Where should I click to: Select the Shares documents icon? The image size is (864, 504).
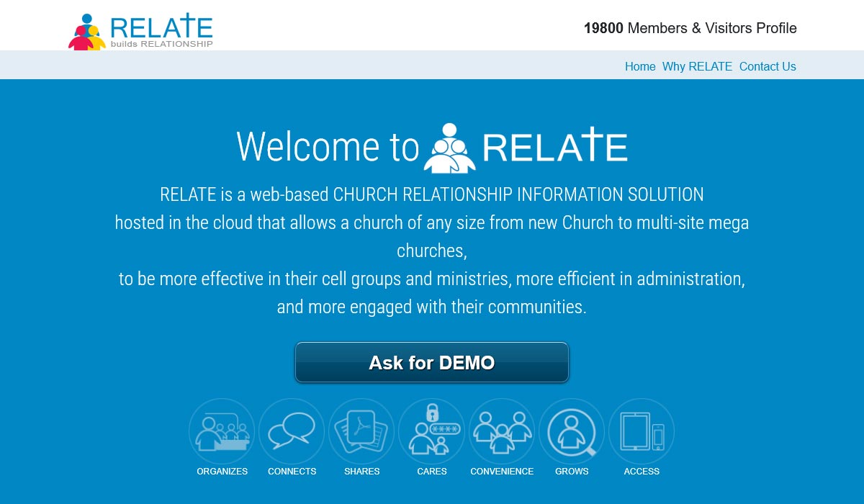click(x=361, y=431)
